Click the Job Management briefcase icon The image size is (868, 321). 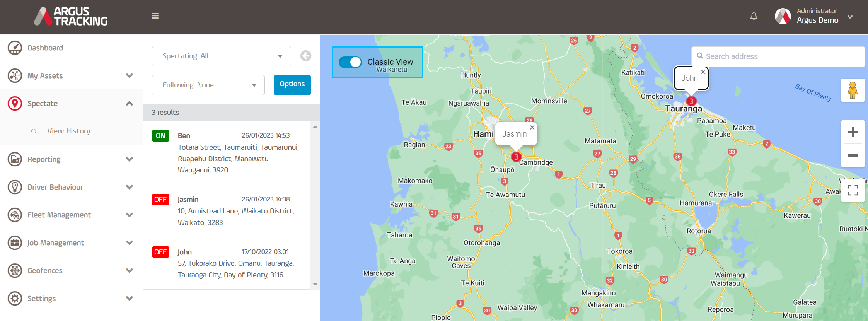click(15, 243)
